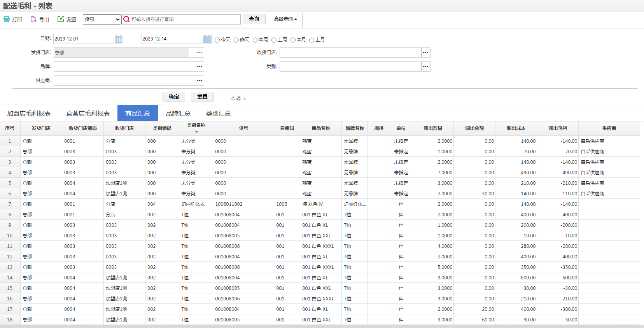Click the 调出毛利 column header
644x328 pixels.
pos(558,128)
